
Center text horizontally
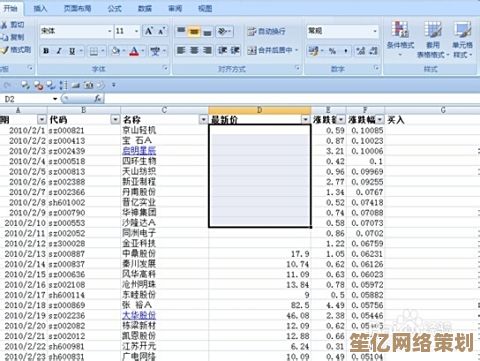coord(194,51)
